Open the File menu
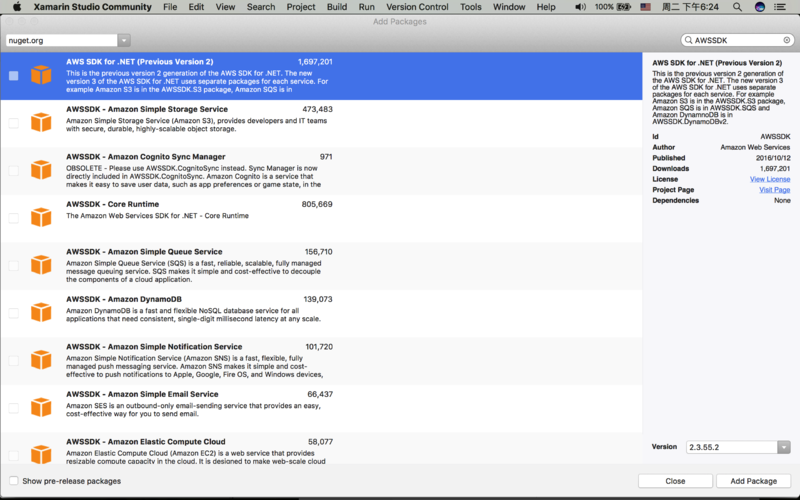The width and height of the screenshot is (800, 500). [170, 7]
